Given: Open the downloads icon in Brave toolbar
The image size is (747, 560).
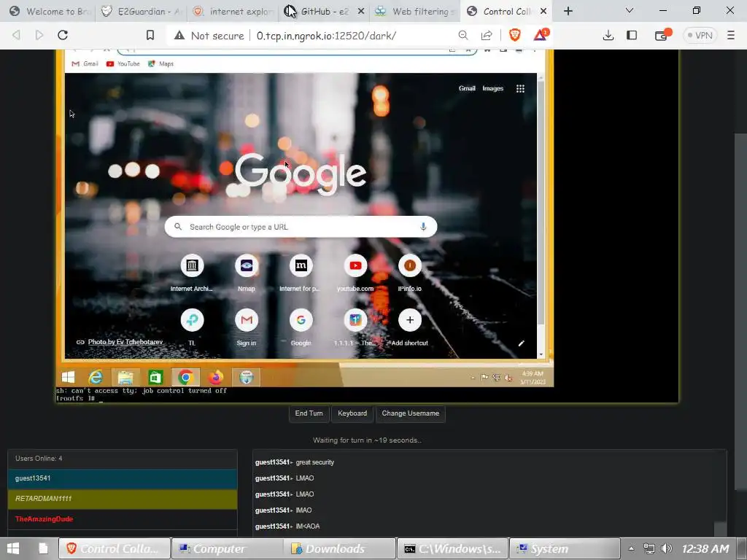Looking at the screenshot, I should click(x=608, y=35).
